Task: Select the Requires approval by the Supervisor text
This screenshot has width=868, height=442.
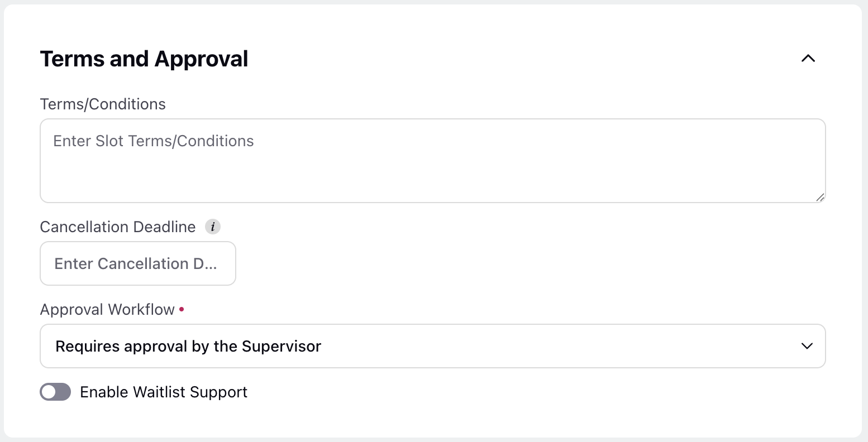Action: (188, 347)
